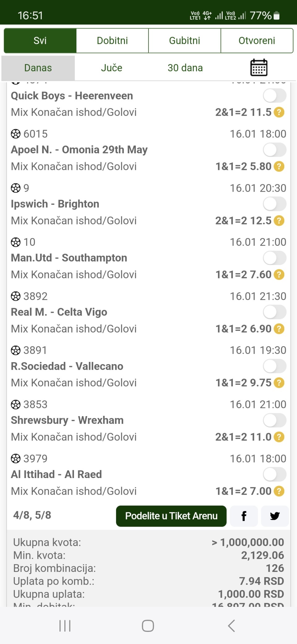Screen dimensions: 297x644
Task: Open help icon for Al Ittihad odds
Action: click(279, 491)
